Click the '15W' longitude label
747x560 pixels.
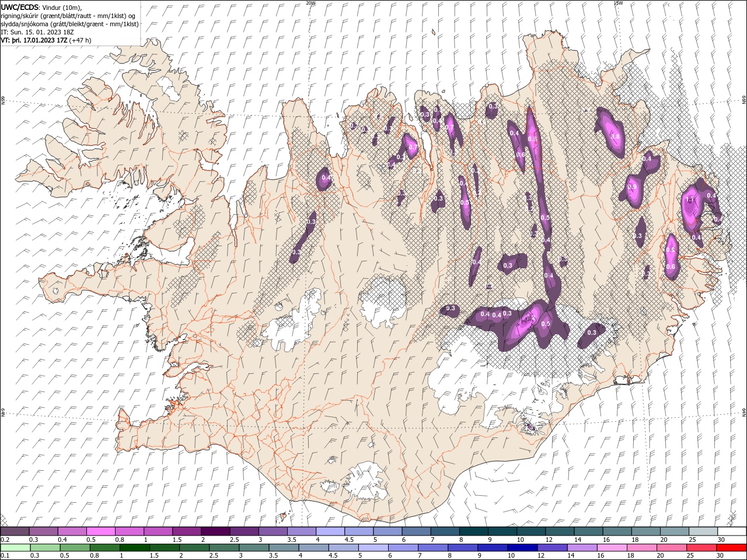coord(618,3)
